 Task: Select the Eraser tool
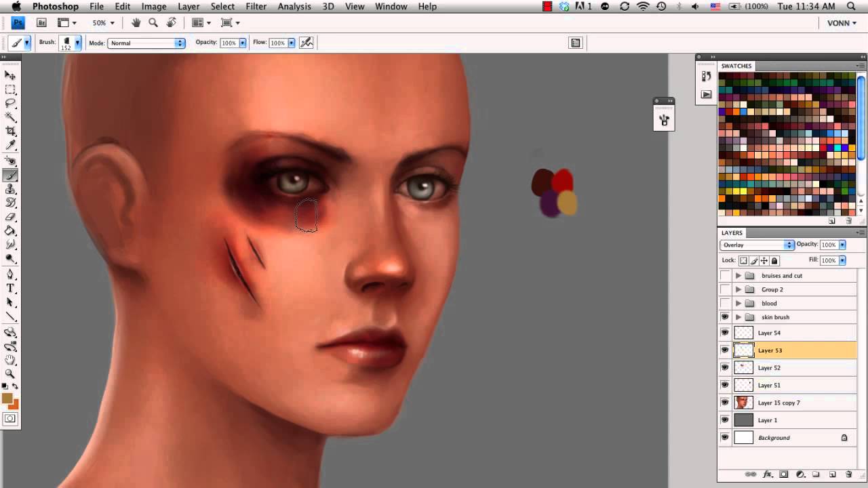(x=11, y=216)
